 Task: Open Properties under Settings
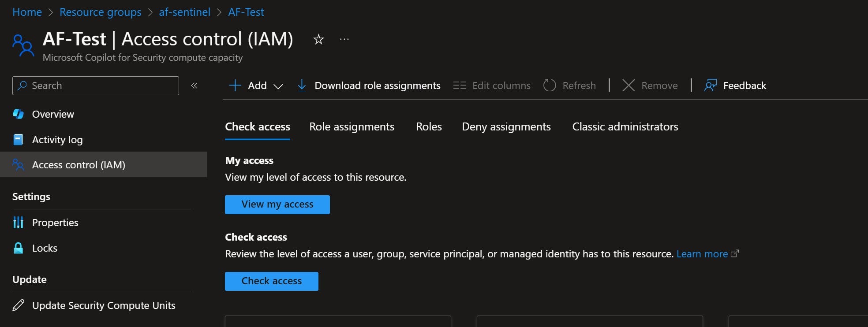pos(103,223)
